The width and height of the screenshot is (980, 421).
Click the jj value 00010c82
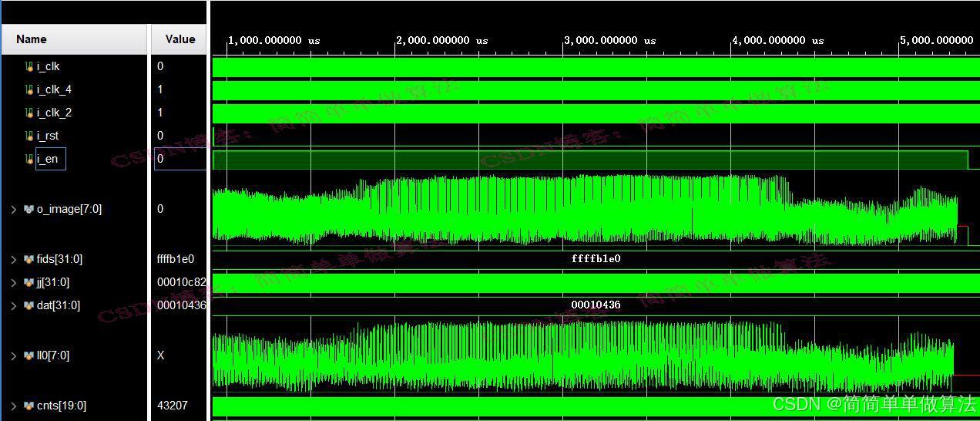point(181,282)
